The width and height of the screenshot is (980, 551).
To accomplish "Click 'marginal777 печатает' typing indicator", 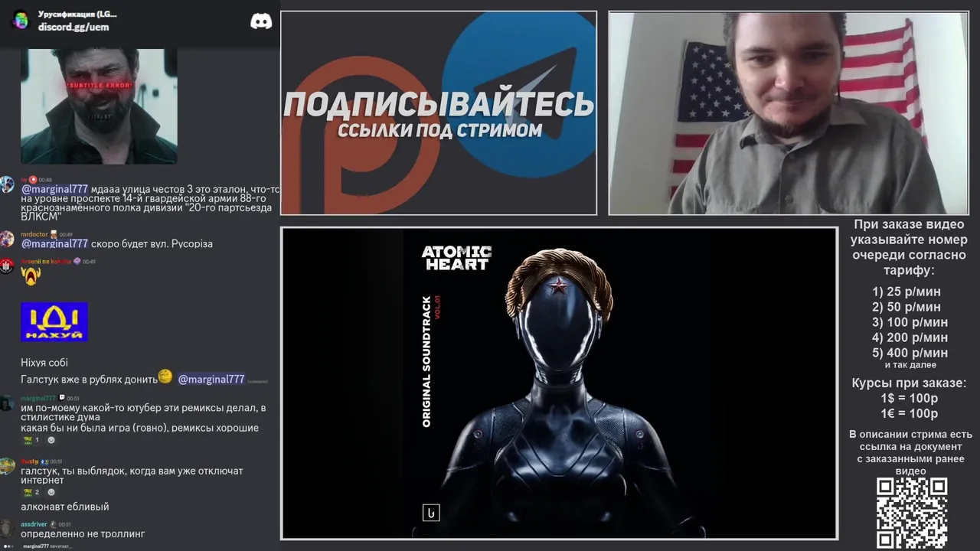I will [x=47, y=546].
